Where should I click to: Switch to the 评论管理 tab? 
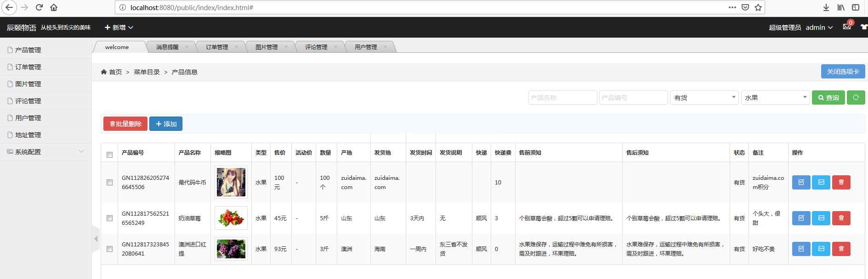tap(316, 47)
